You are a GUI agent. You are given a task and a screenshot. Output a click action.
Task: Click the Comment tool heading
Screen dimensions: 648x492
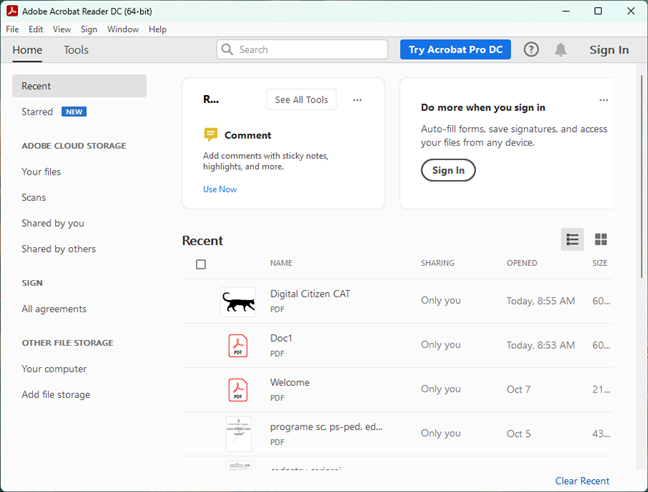pos(248,135)
